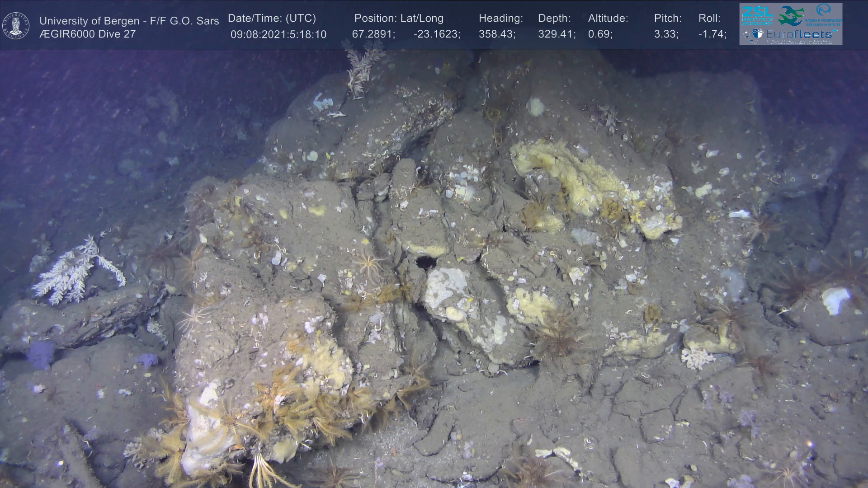Click the 'ÆGIR6000 Dive 27' label
This screenshot has width=868, height=488.
[x=87, y=34]
